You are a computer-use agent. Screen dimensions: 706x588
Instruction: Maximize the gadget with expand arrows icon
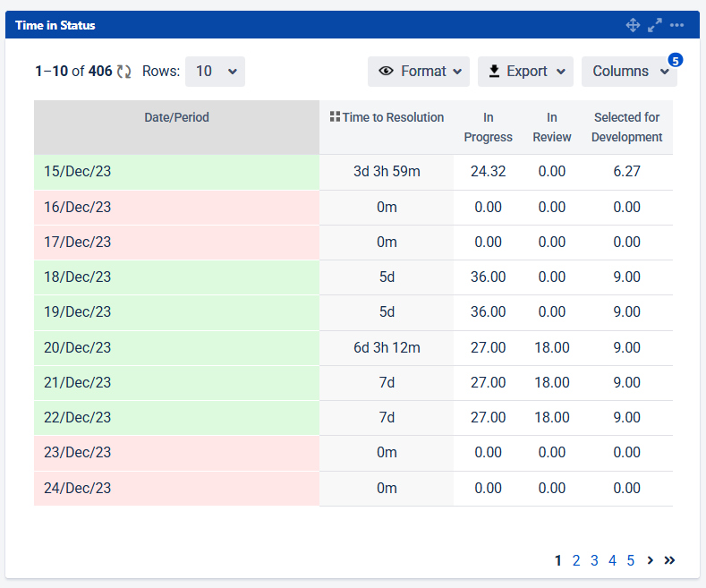coord(655,25)
